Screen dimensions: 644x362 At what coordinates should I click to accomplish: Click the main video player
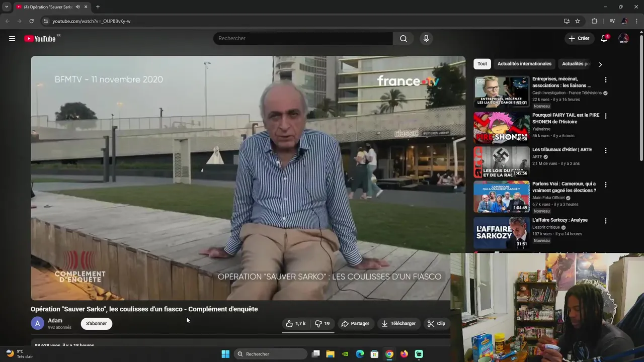pyautogui.click(x=248, y=178)
